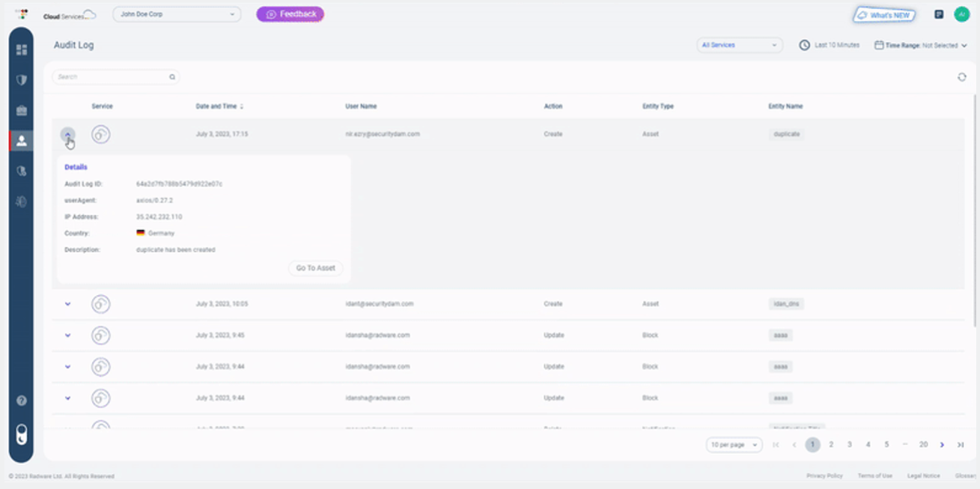Open the John Doe Corp account dropdown
The width and height of the screenshot is (980, 489).
(x=177, y=14)
